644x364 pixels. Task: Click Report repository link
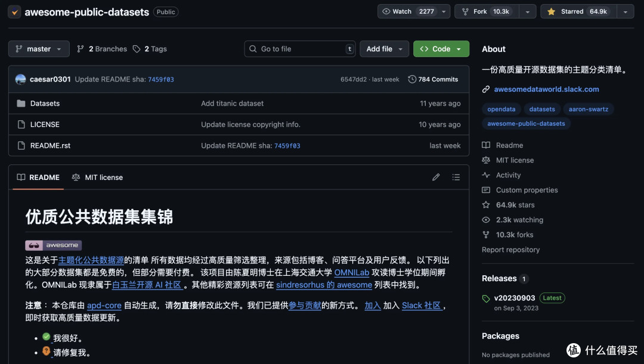(x=510, y=250)
